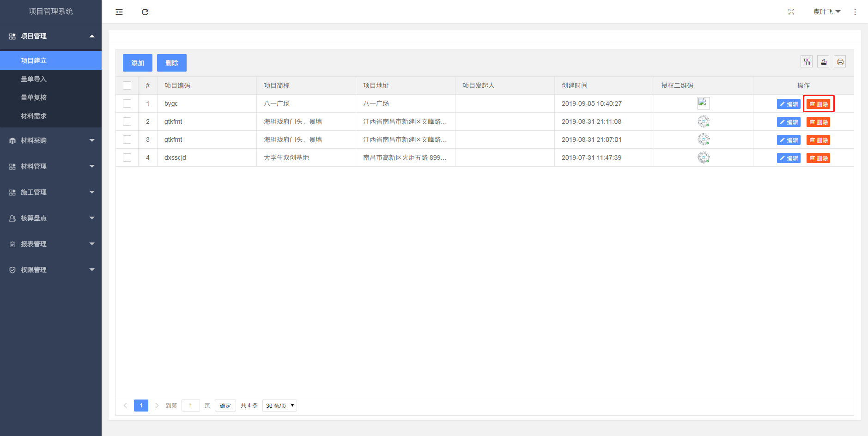Viewport: 868px width, 436px height.
Task: Open QR code for 2019-08-31 21:11:08 row
Action: pyautogui.click(x=704, y=121)
